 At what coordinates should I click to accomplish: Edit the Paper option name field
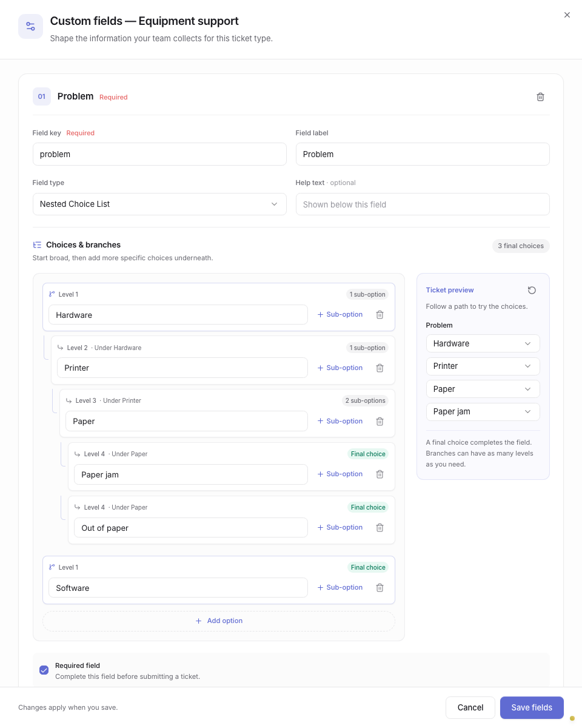187,421
